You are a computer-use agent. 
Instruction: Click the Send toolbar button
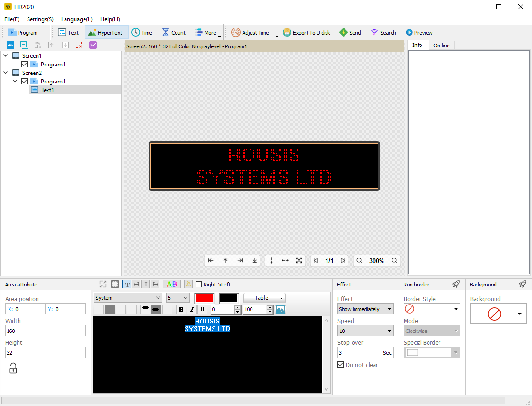click(x=350, y=33)
